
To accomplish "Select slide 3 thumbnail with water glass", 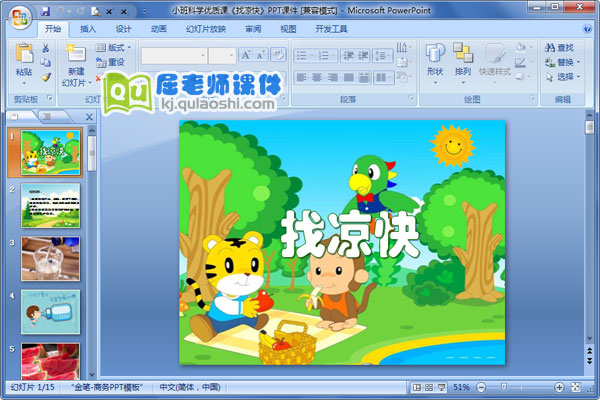I will 51,259.
